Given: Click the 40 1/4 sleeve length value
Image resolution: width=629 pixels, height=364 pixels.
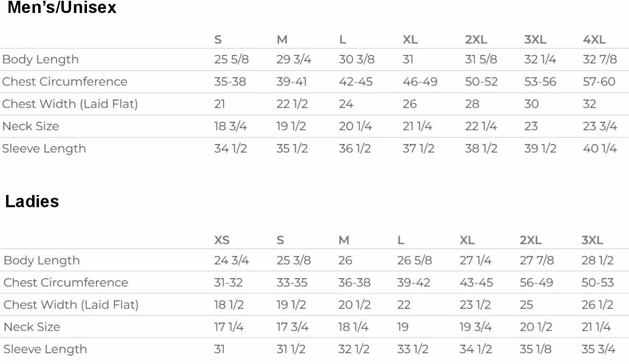Looking at the screenshot, I should [600, 149].
